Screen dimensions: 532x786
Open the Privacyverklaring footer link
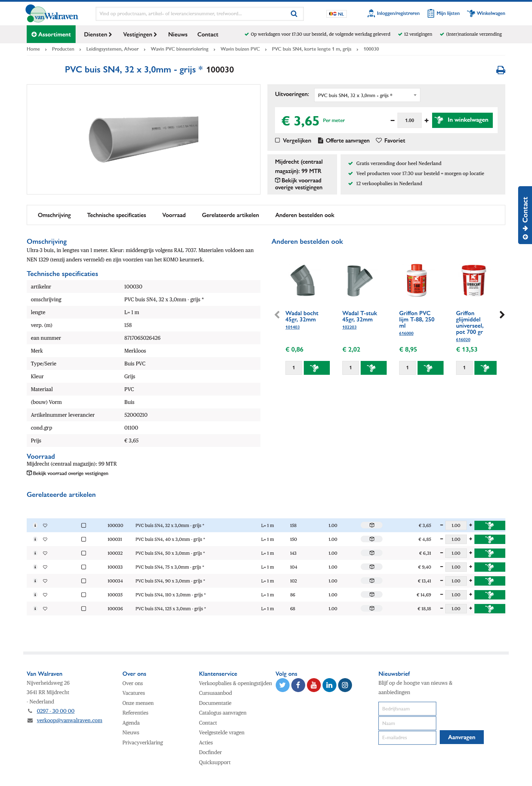143,743
